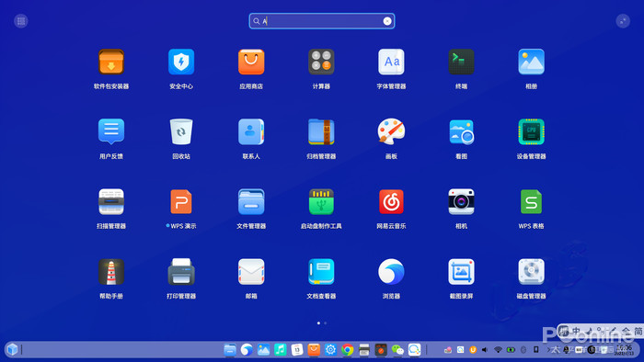The height and width of the screenshot is (362, 644).
Task: Open 文件管理器 file manager in launcher grid
Action: coord(251,202)
